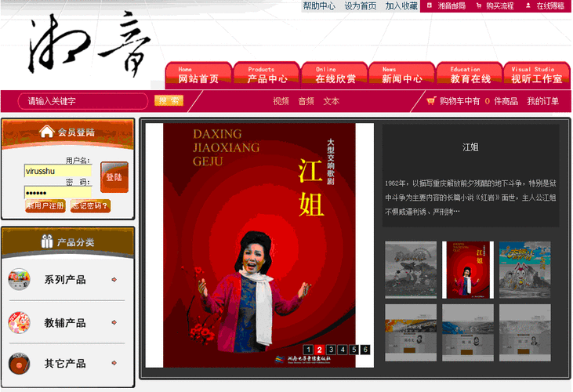Viewport: 573px width, 392px height.
Task: Click the description paragraph starting with 1962年
Action: coord(470,198)
